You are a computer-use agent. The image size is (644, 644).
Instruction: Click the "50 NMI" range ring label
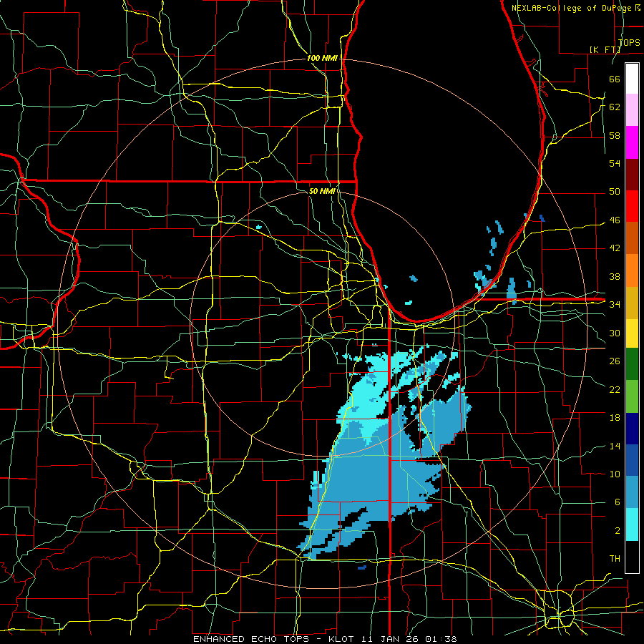tap(322, 191)
